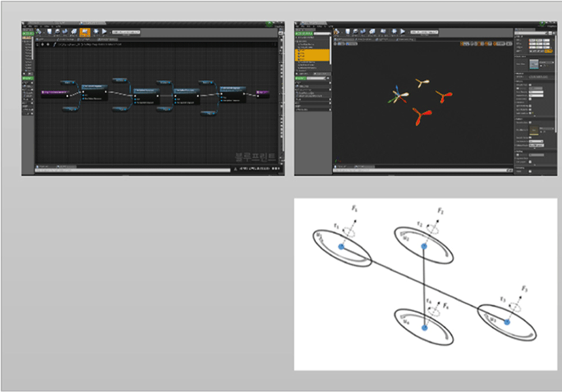
Task: Open File menu in the Blueprint graph window
Action: (x=24, y=26)
